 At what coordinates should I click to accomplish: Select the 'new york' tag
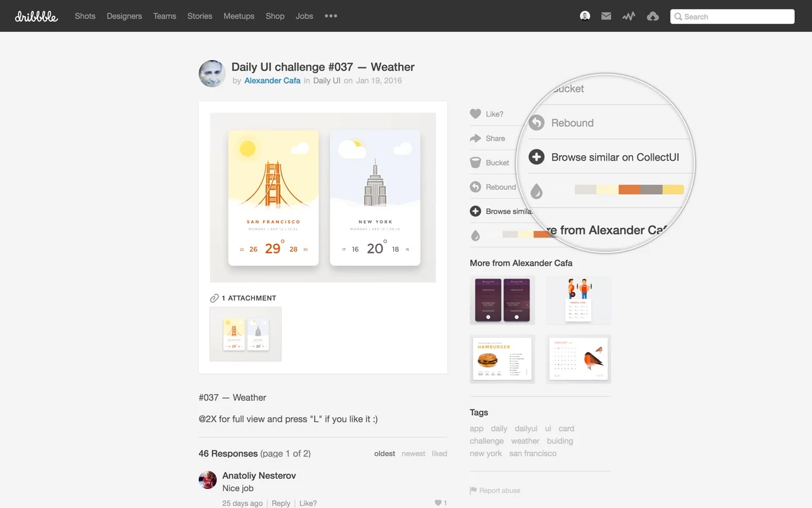[486, 453]
